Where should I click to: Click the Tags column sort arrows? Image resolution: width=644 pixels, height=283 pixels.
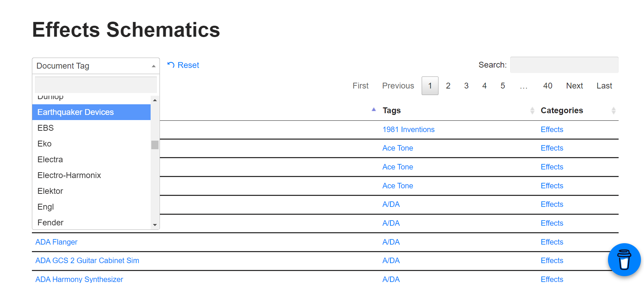532,110
